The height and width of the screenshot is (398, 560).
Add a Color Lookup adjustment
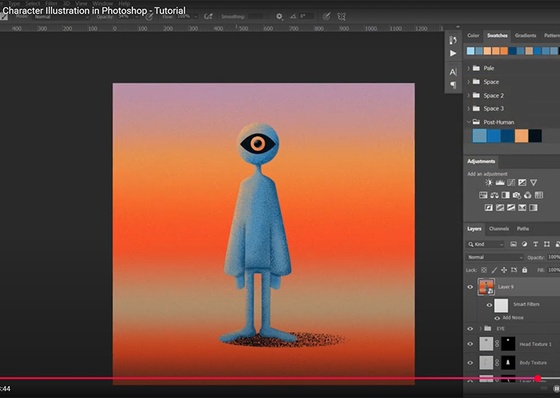pos(539,195)
